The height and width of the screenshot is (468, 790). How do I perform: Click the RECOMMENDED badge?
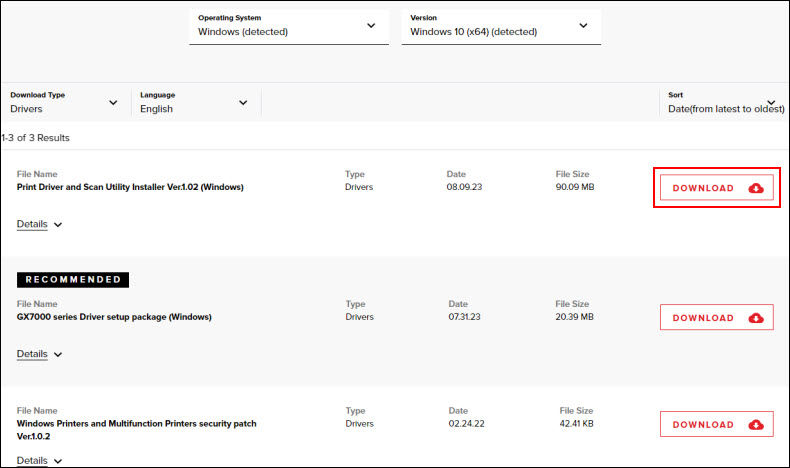coord(73,280)
